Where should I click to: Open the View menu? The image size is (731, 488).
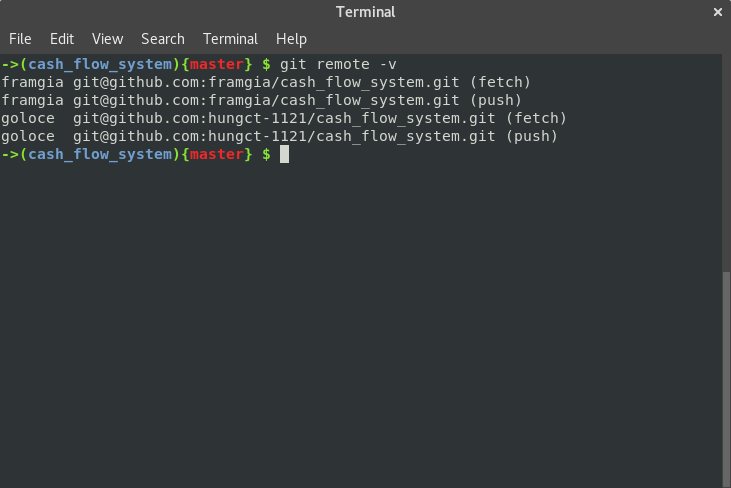coord(107,39)
